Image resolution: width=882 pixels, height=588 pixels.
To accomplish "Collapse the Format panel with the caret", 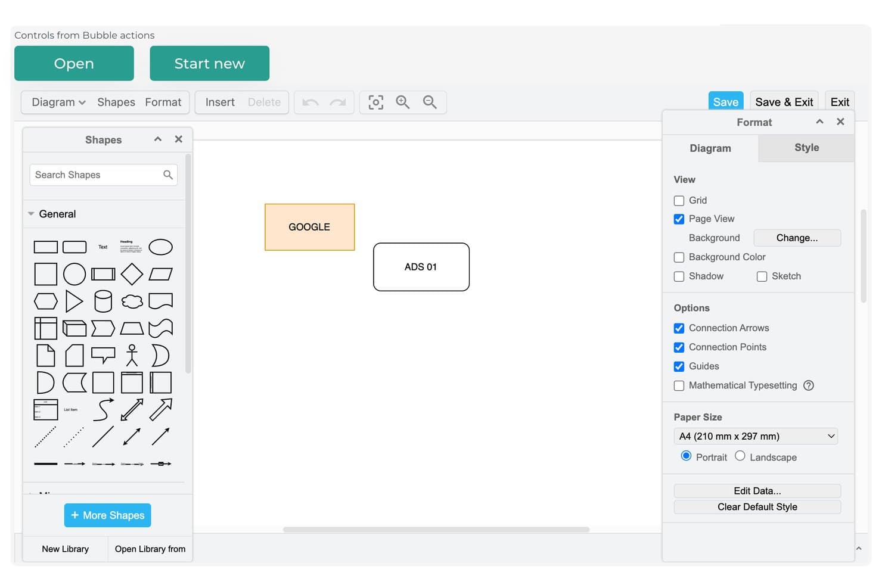I will pos(820,122).
